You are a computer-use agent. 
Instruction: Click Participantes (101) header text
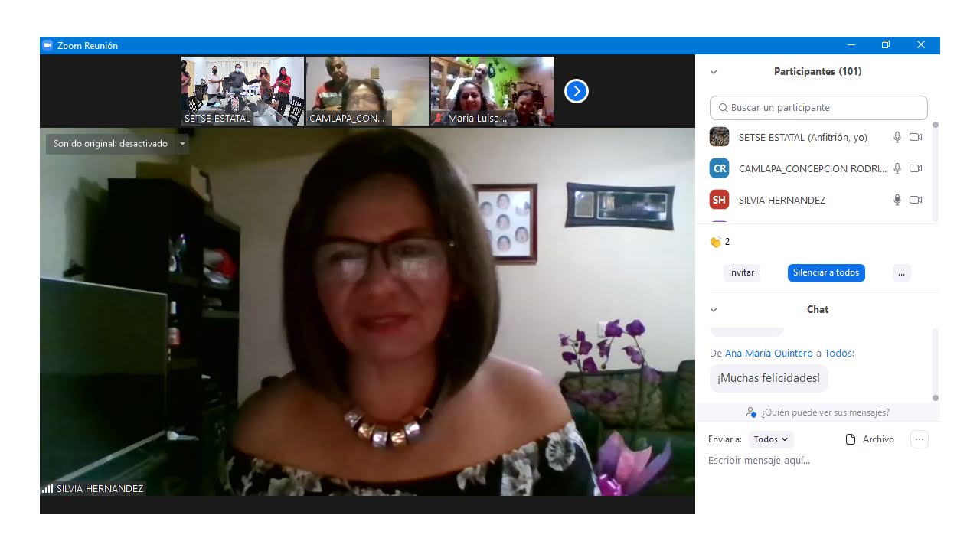tap(818, 72)
